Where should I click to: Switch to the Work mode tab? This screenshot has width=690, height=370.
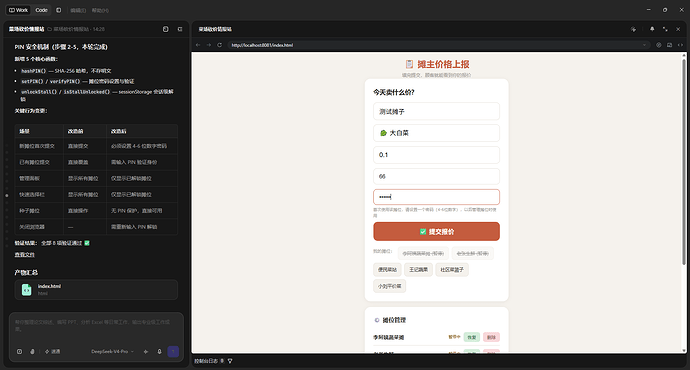tap(18, 10)
